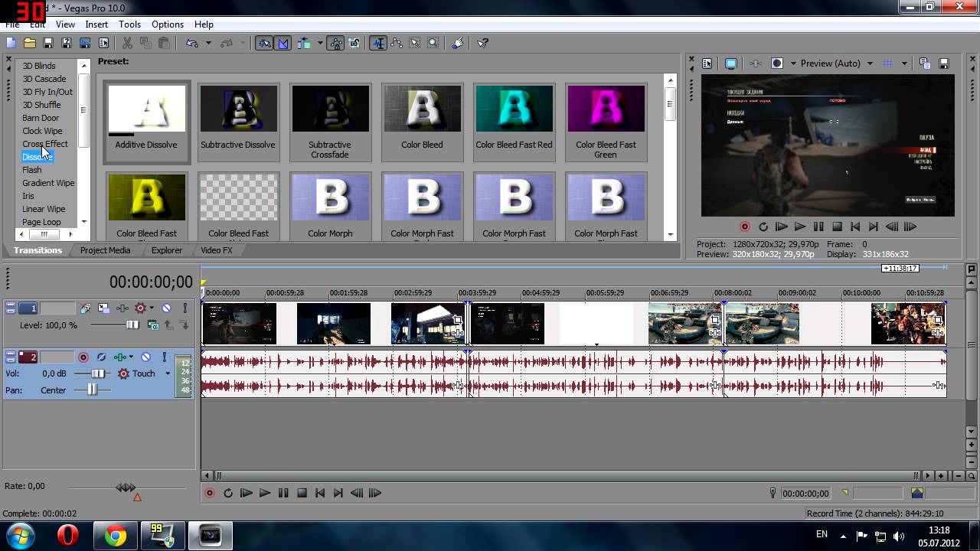The image size is (980, 551).
Task: Click the Undo arrow icon
Action: tap(192, 44)
